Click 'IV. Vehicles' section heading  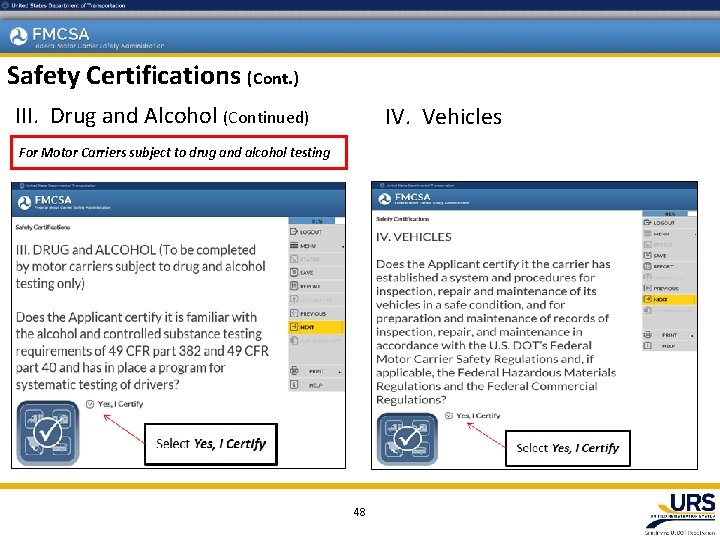[x=444, y=116]
